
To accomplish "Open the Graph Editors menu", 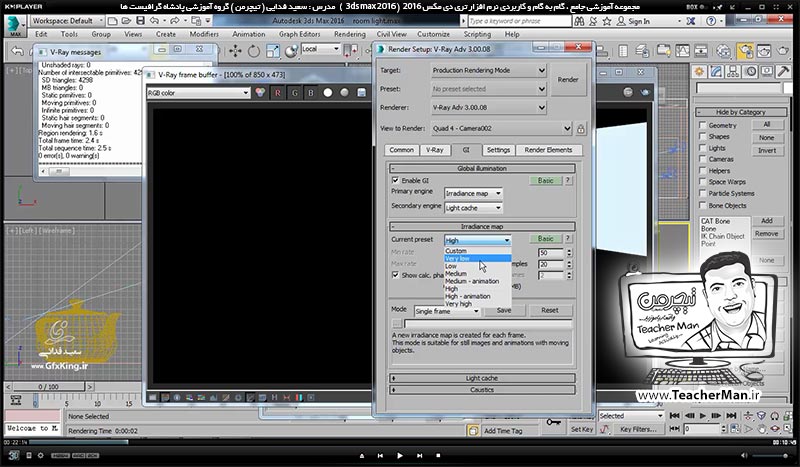I will coord(299,34).
